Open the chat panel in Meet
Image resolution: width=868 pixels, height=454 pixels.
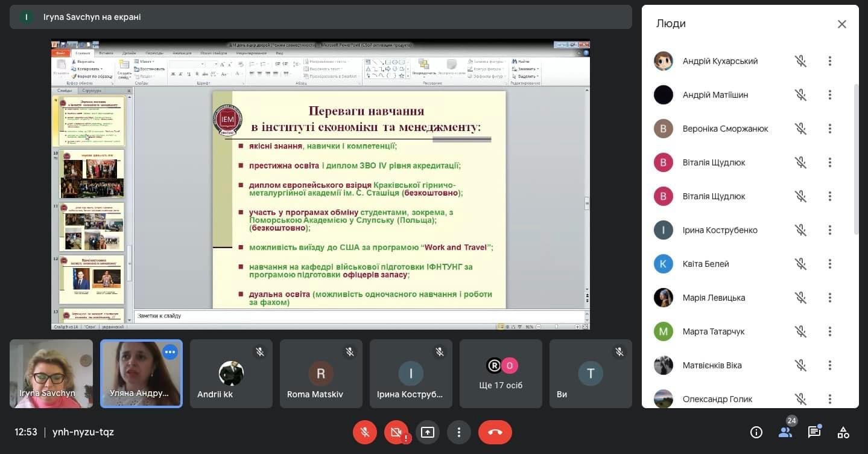(x=814, y=432)
